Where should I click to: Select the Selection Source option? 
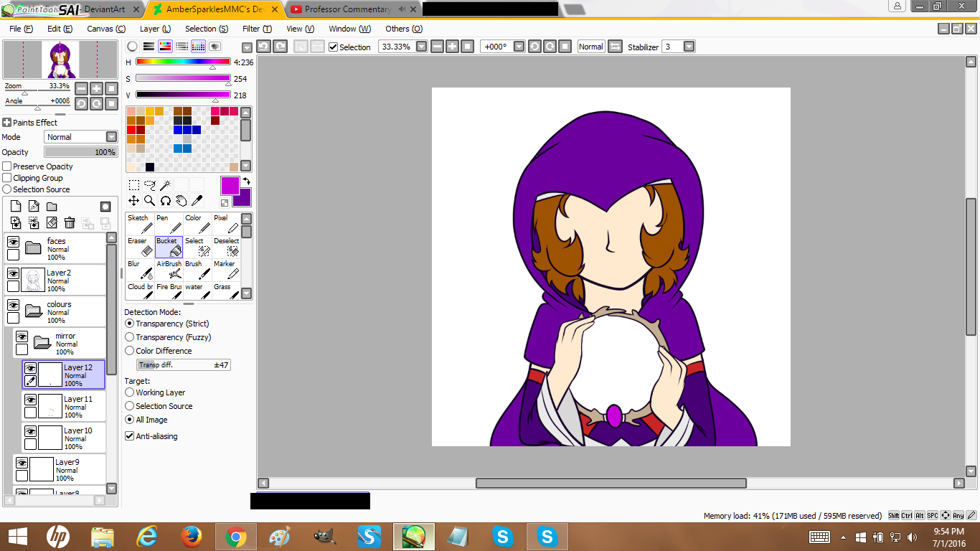tap(7, 189)
